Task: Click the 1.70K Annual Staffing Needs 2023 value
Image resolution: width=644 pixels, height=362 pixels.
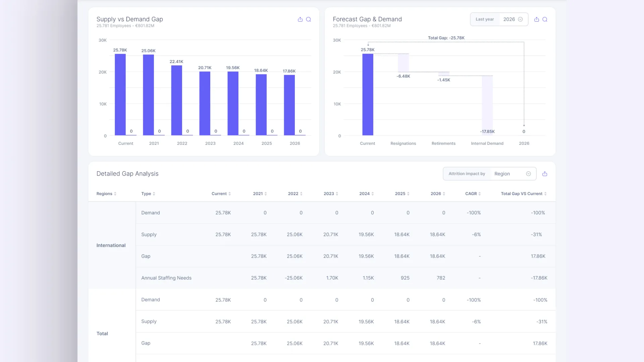Action: (332, 278)
